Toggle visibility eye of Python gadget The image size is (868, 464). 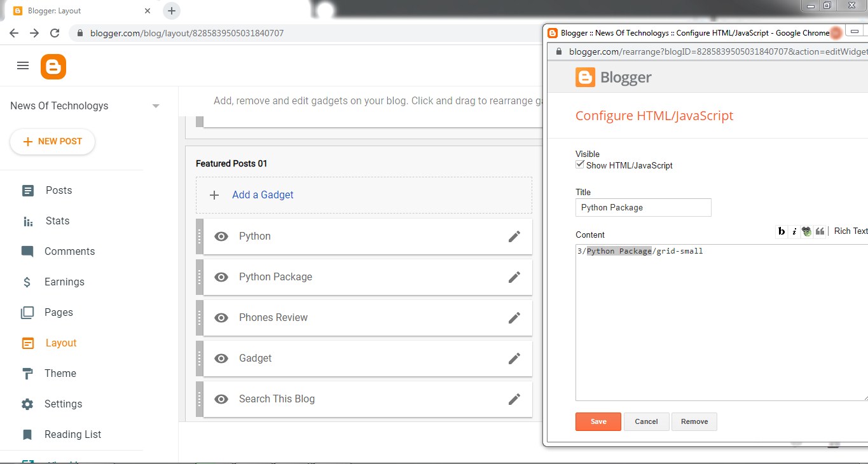coord(221,236)
